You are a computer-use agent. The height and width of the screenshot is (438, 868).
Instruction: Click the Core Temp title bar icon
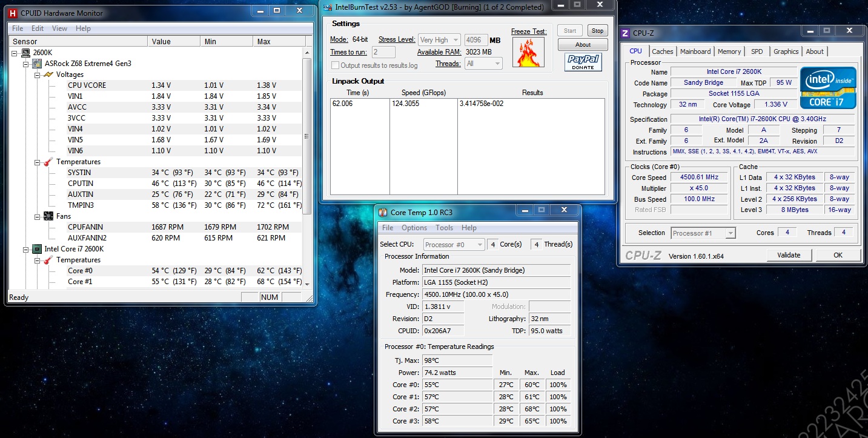click(383, 212)
